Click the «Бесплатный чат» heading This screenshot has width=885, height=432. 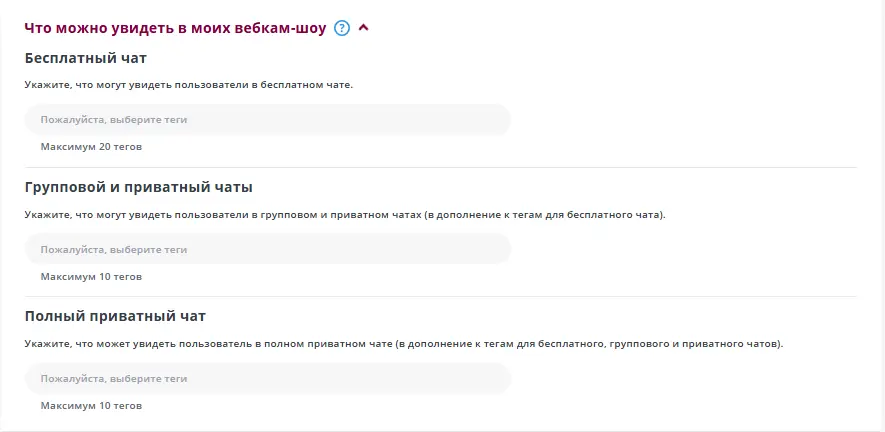click(x=86, y=58)
